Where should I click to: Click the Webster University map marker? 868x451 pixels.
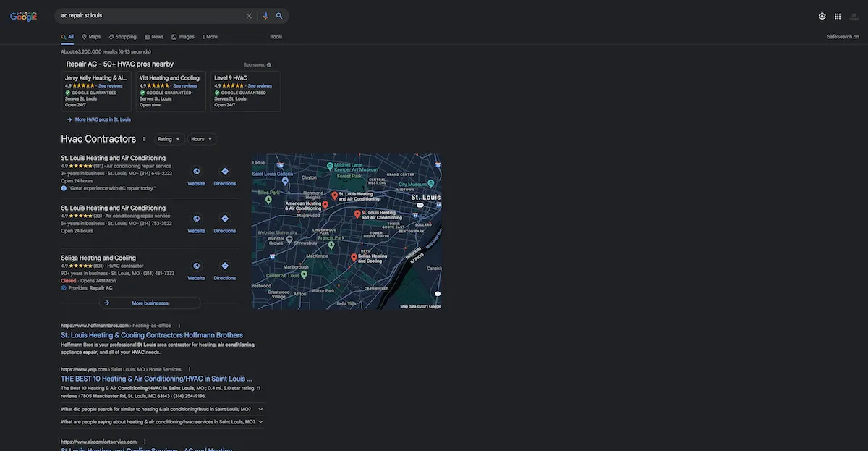click(289, 239)
